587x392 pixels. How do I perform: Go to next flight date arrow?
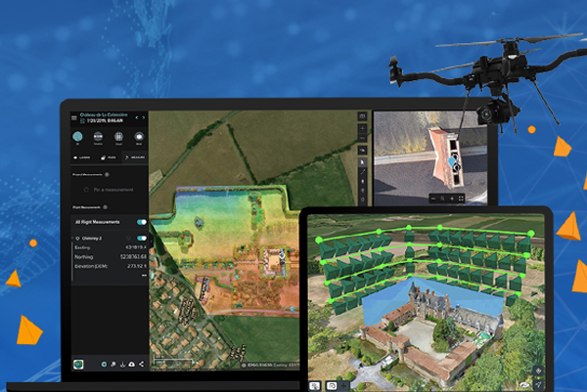tap(141, 116)
